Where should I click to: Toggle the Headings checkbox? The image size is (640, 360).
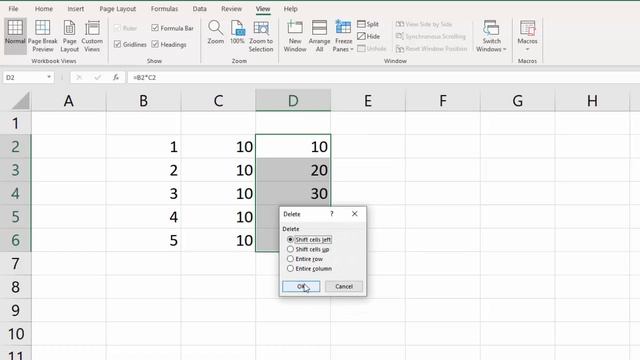click(x=155, y=44)
